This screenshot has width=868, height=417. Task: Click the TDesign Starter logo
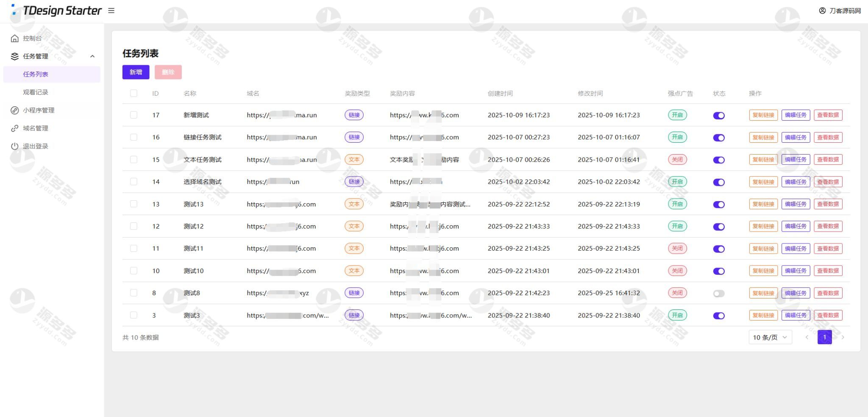click(57, 11)
